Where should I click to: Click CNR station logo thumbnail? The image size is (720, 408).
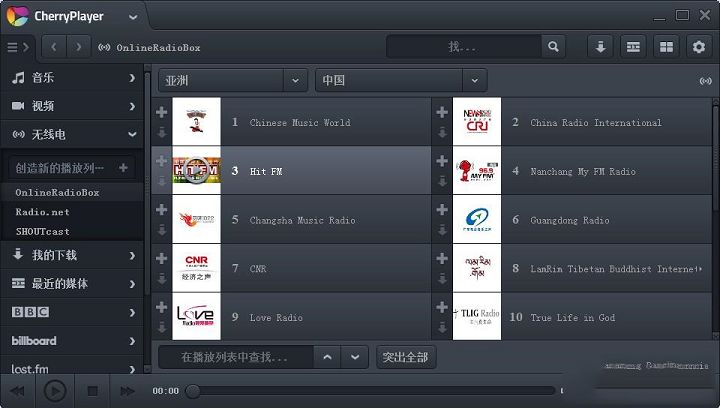coord(197,268)
